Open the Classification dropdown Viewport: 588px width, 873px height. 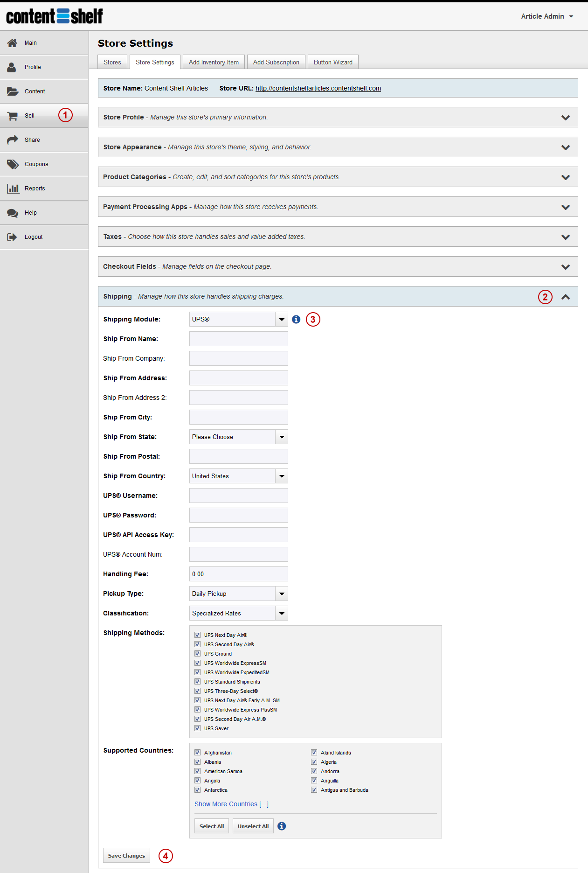[239, 613]
